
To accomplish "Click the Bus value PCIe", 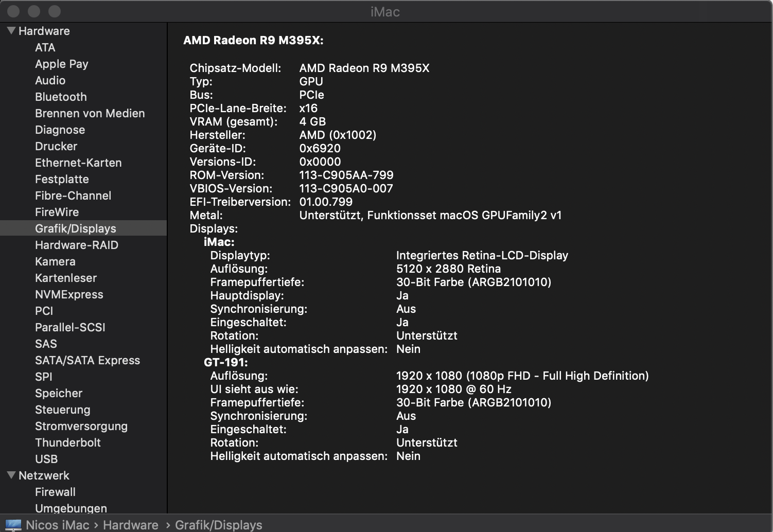I will [x=312, y=95].
